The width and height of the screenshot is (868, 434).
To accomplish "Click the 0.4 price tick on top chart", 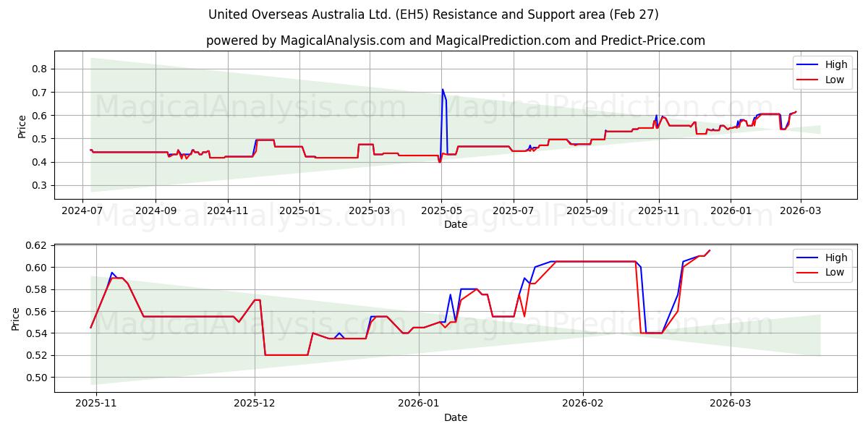I will (x=41, y=162).
